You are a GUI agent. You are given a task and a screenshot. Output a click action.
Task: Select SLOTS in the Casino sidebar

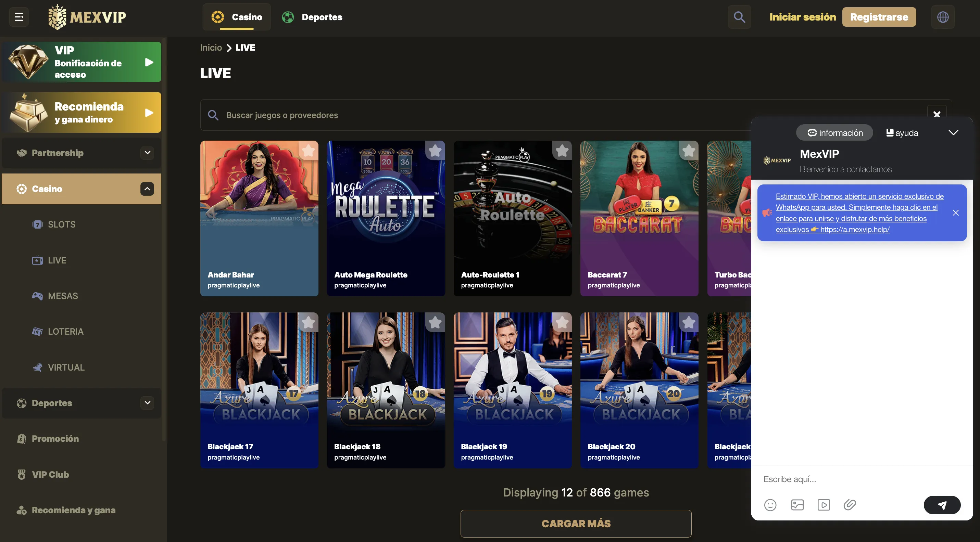click(62, 224)
